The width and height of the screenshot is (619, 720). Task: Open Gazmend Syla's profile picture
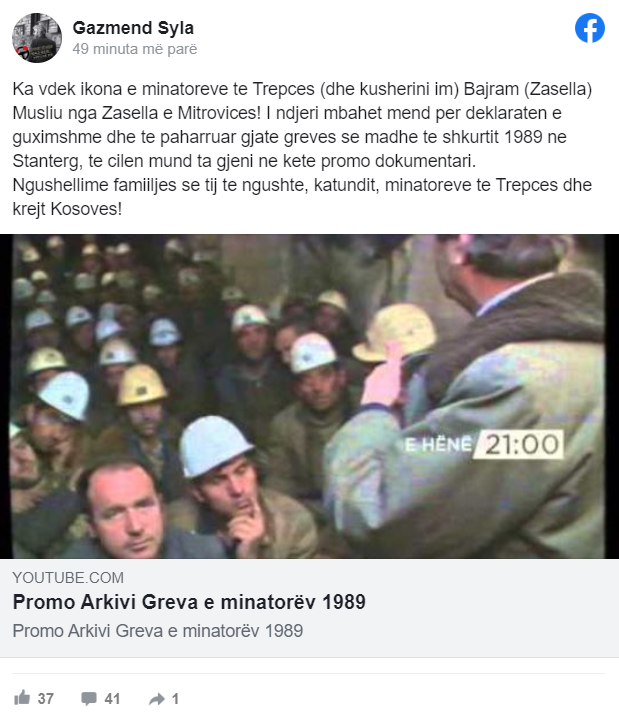[37, 38]
